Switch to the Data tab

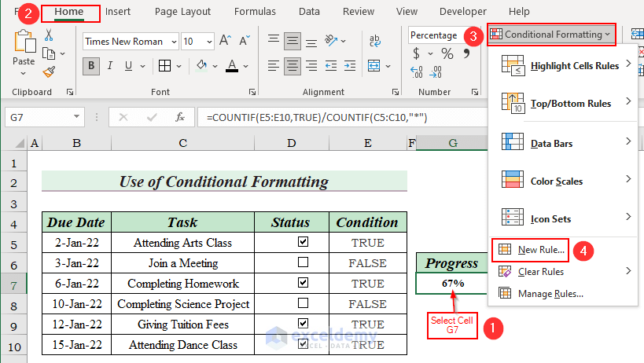pos(309,12)
